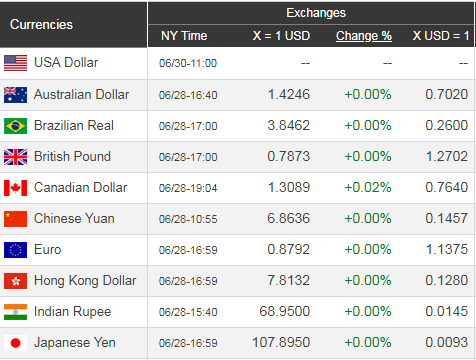Select the Euro currency name
This screenshot has width=476, height=360.
(48, 250)
